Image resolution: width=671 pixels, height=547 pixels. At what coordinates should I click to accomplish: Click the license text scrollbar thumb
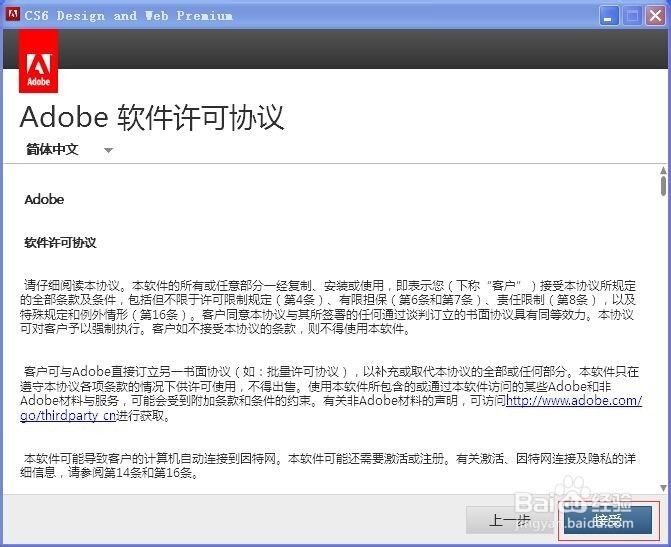click(x=663, y=186)
